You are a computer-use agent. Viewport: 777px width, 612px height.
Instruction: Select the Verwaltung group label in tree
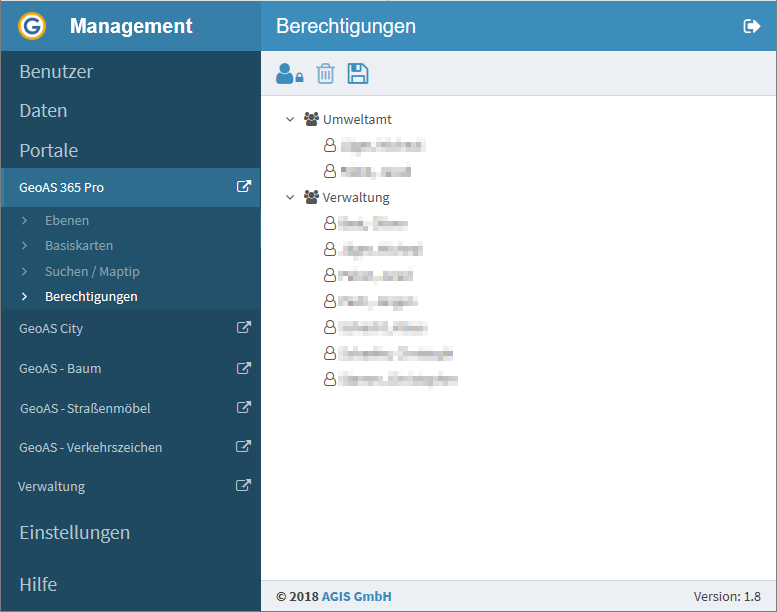click(356, 198)
